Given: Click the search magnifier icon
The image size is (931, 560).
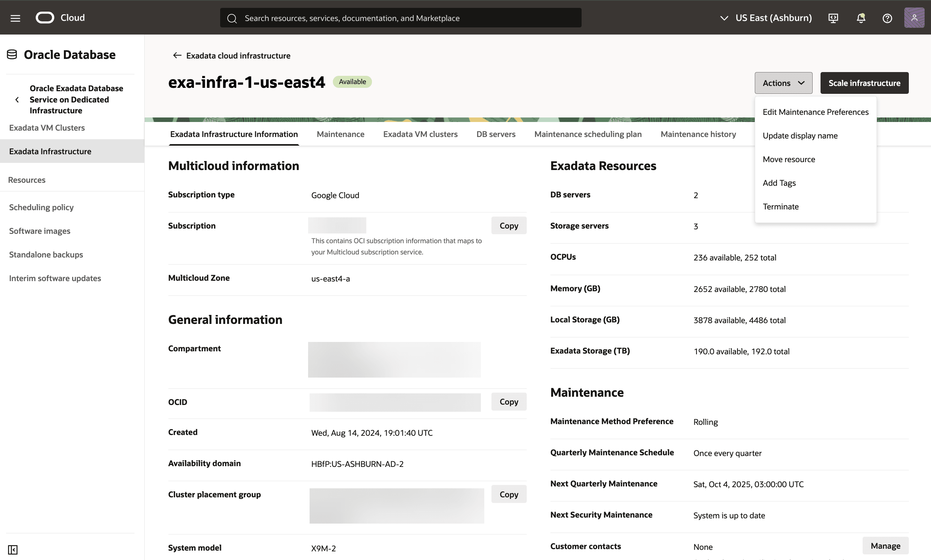Looking at the screenshot, I should (232, 18).
